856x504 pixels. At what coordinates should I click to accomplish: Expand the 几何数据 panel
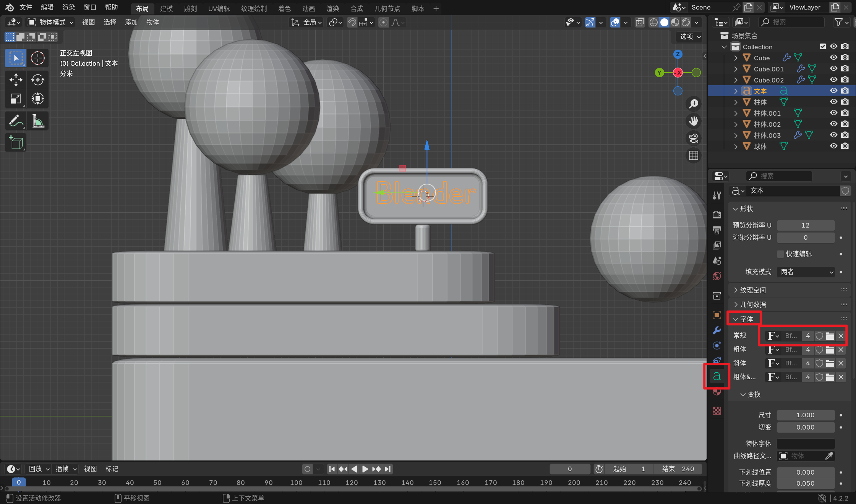coord(753,304)
